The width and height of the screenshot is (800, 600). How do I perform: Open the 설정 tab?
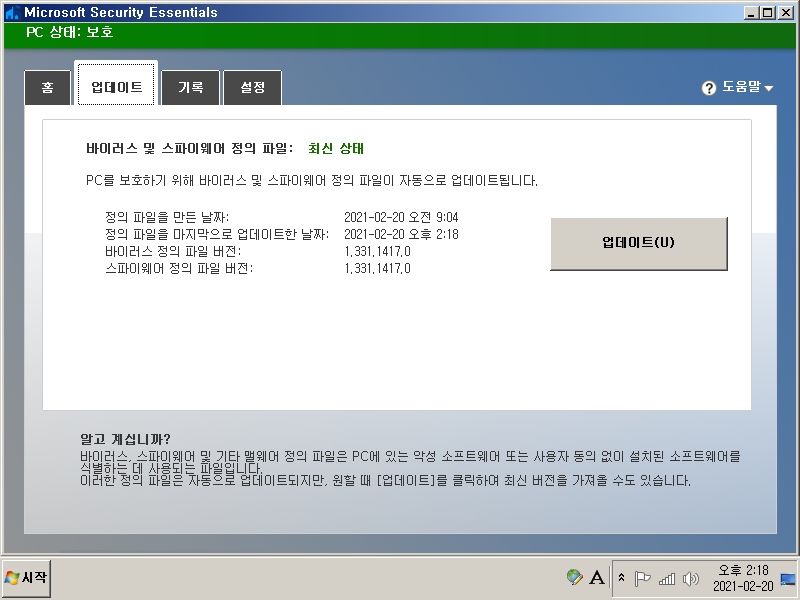coord(253,88)
